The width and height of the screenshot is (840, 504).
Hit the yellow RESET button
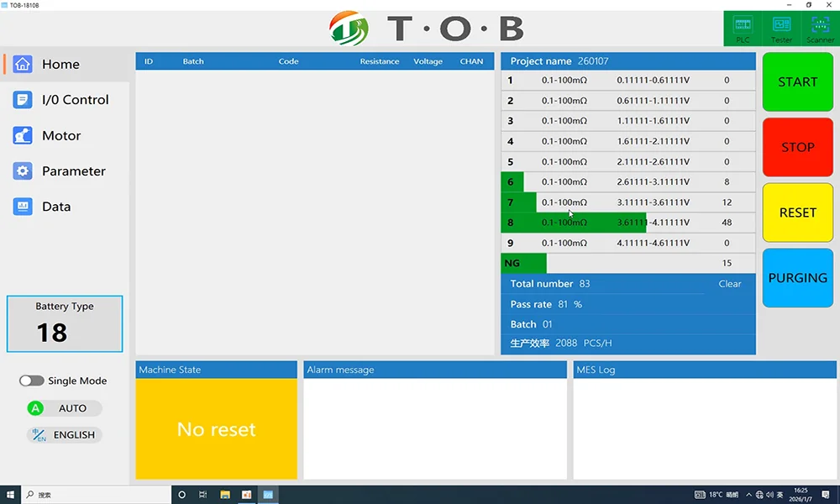click(797, 213)
